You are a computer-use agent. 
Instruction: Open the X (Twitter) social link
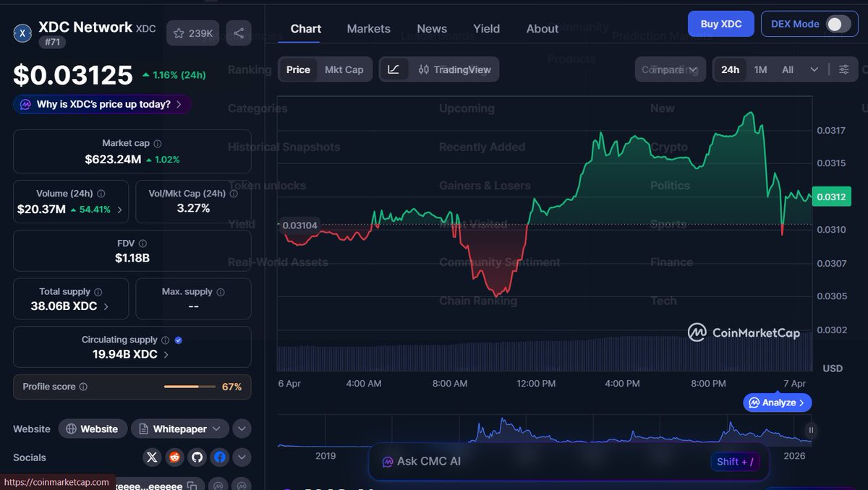151,457
